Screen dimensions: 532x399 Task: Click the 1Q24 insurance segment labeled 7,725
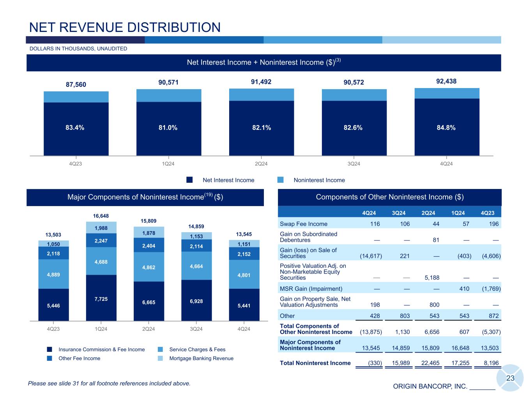coord(101,298)
